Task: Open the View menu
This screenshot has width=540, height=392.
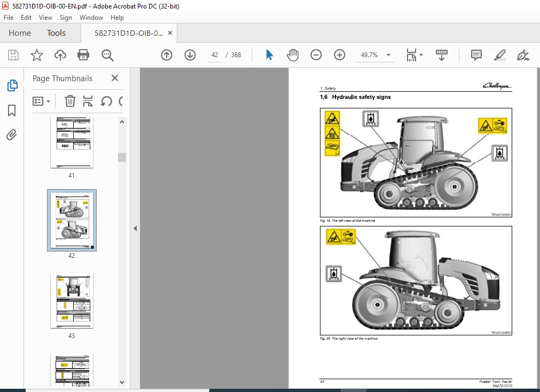Action: click(45, 18)
